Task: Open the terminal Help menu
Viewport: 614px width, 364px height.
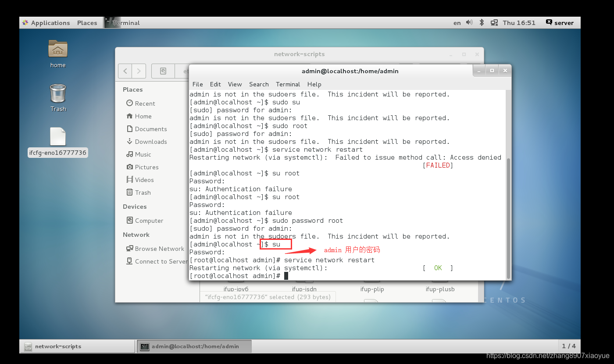Action: point(314,84)
